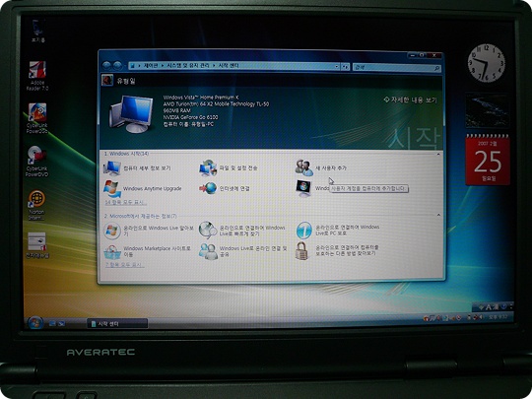Click the Windows Live connect and share icon
Image resolution: width=532 pixels, height=399 pixels.
pos(208,251)
